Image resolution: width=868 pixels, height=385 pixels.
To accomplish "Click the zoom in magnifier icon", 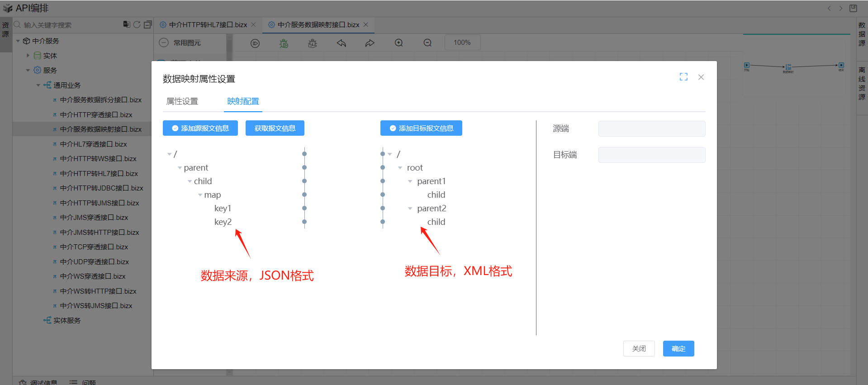I will click(x=398, y=43).
